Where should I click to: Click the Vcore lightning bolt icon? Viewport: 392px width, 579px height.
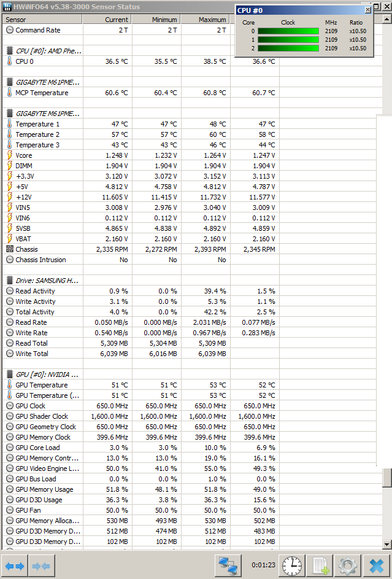(x=10, y=155)
